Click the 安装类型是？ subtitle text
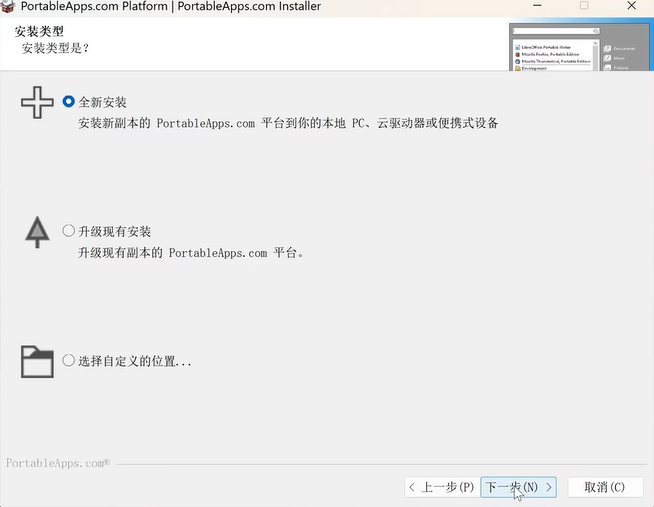This screenshot has height=507, width=654. click(55, 48)
